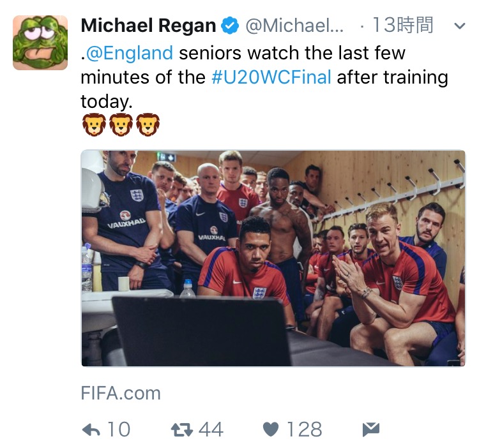
Task: Open the @England mention link
Action: click(130, 53)
